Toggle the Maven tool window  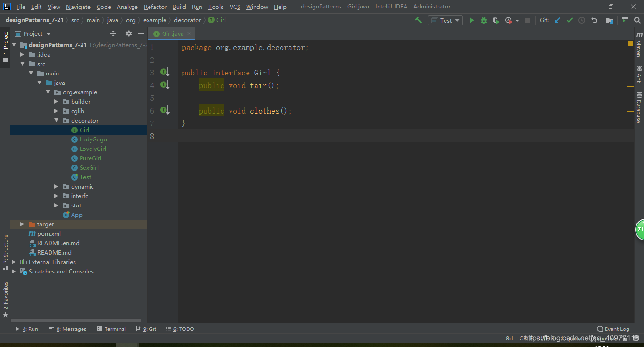click(x=639, y=45)
